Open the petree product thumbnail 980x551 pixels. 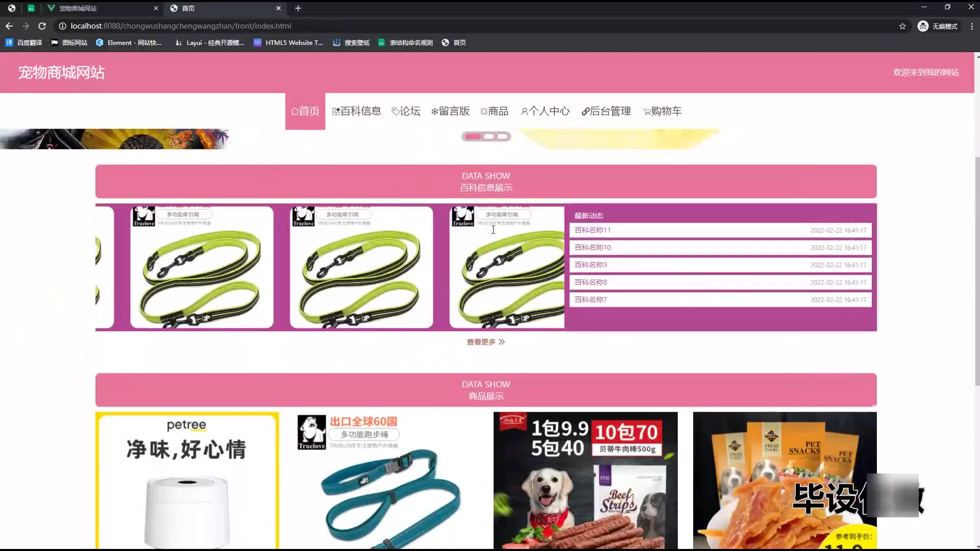[187, 481]
